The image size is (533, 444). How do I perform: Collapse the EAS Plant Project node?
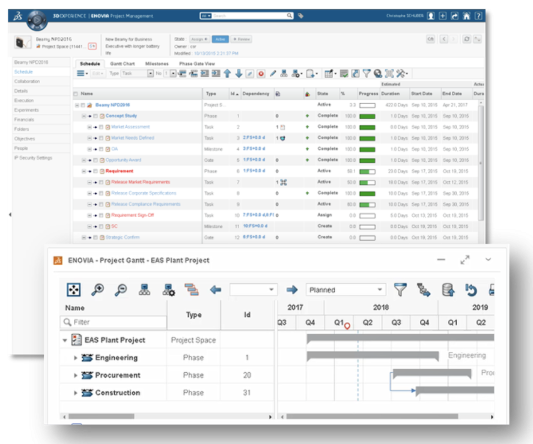(x=65, y=340)
